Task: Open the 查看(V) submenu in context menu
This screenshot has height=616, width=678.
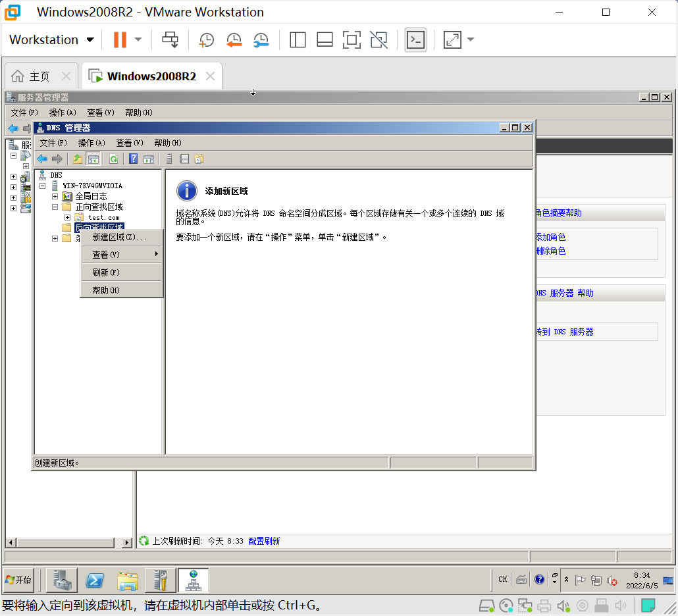Action: coord(122,255)
